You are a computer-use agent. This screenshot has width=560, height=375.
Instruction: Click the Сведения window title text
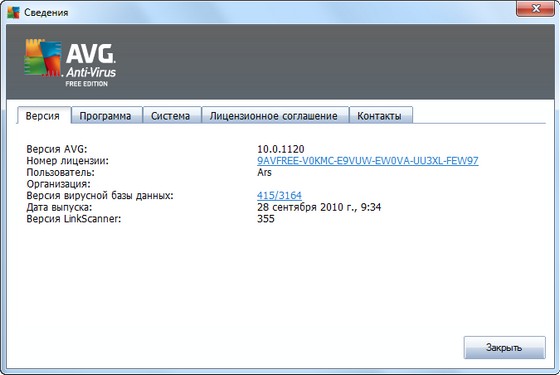point(46,12)
